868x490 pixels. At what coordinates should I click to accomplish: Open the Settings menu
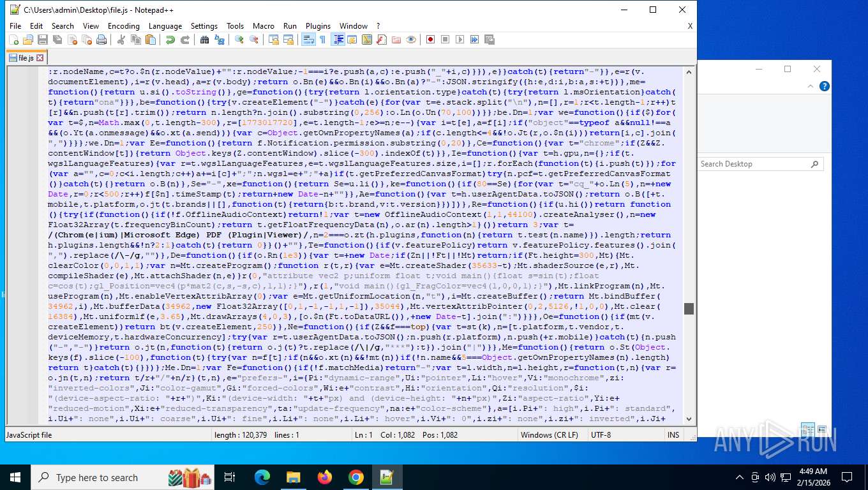point(204,26)
